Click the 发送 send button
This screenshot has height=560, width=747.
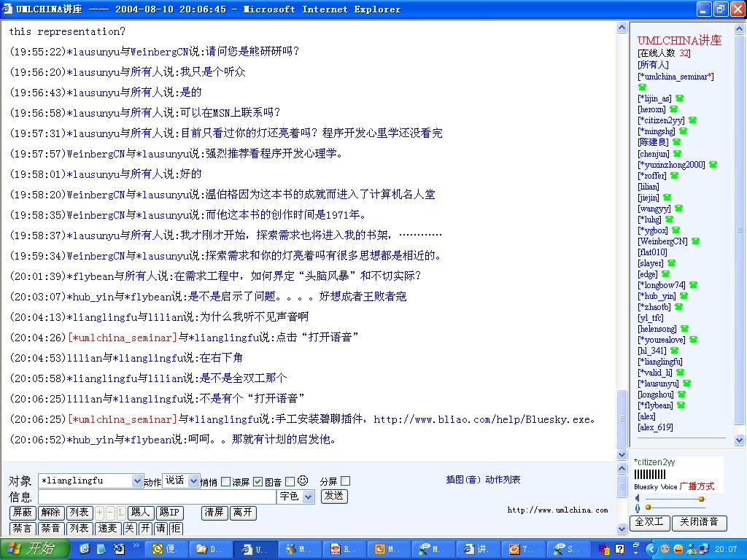334,496
